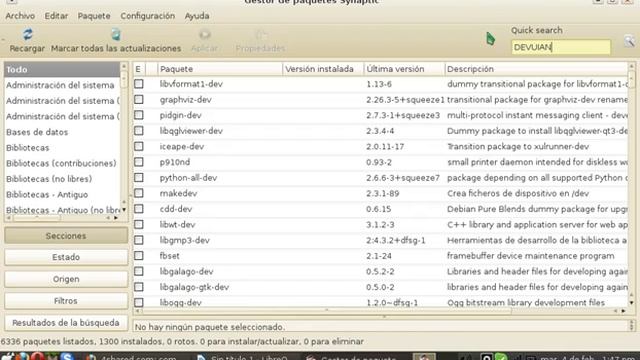
Task: Select the makedev package name
Action: pyautogui.click(x=178, y=193)
